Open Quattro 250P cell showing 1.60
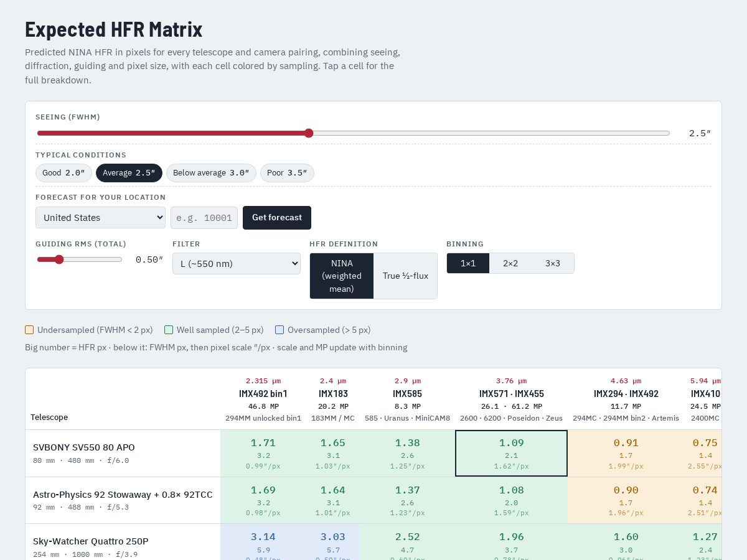747x560 pixels. pos(626,542)
